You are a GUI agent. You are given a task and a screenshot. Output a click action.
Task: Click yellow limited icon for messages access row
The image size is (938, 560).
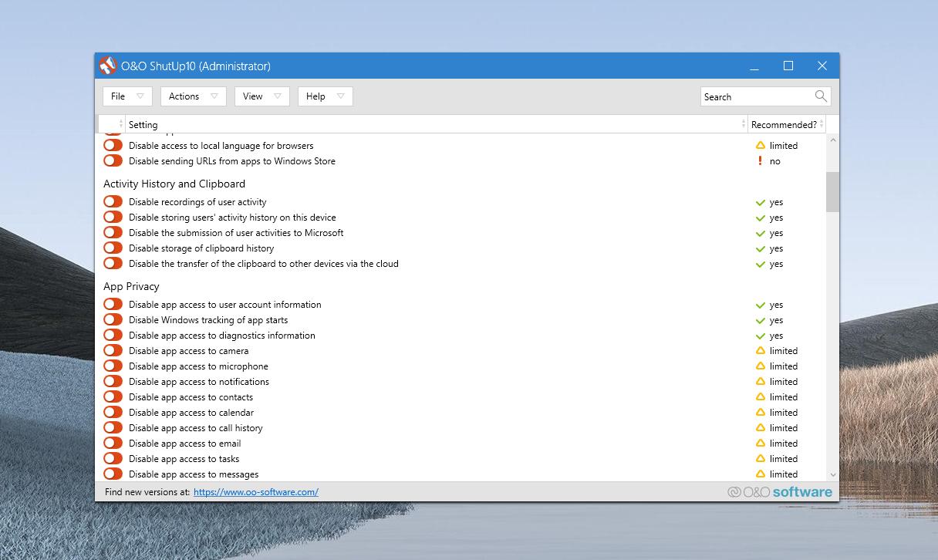pos(761,474)
